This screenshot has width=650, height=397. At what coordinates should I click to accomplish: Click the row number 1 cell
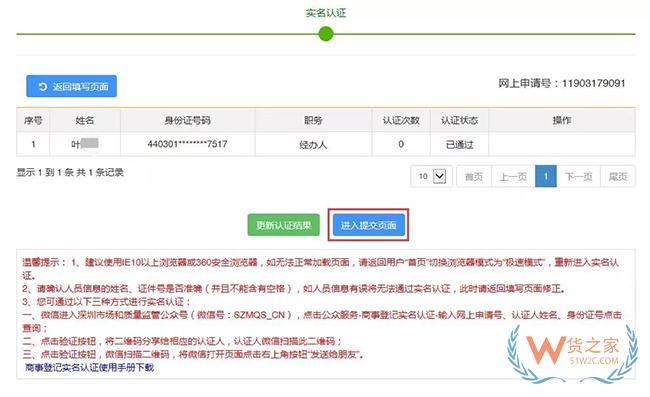[x=33, y=144]
